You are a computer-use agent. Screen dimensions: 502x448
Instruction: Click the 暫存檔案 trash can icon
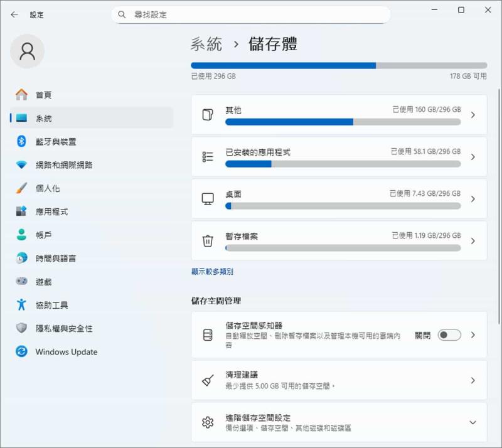click(x=208, y=240)
